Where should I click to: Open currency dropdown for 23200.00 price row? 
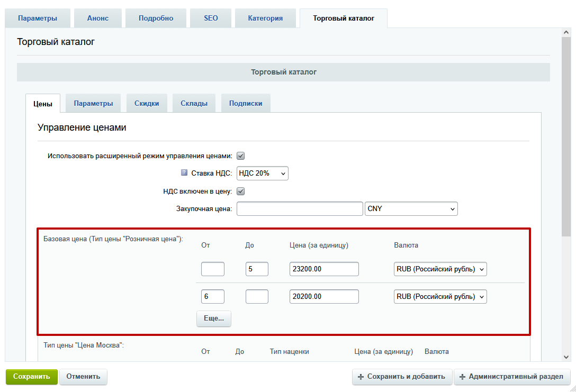(x=440, y=269)
